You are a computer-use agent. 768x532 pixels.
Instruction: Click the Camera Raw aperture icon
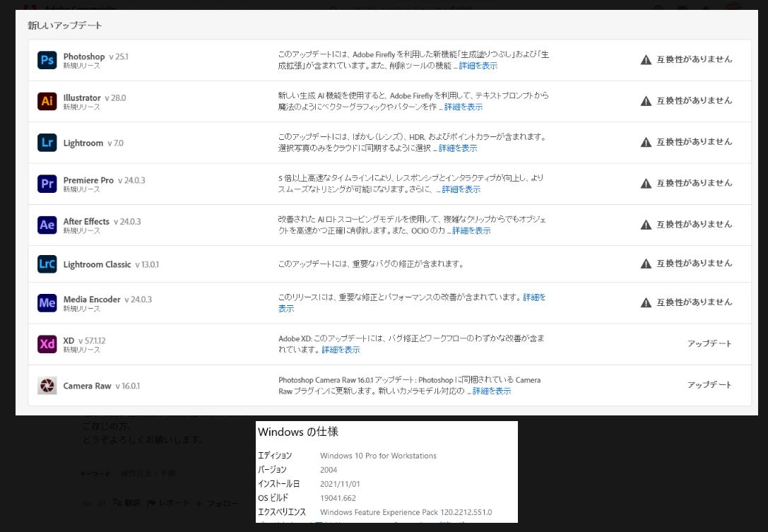(x=47, y=386)
